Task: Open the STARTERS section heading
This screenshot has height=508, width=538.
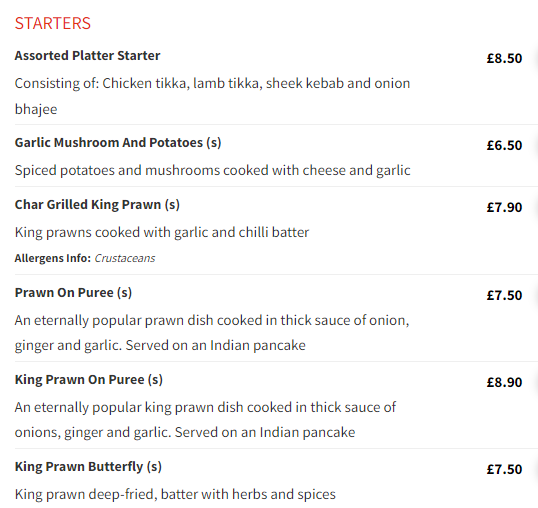Action: coord(52,23)
